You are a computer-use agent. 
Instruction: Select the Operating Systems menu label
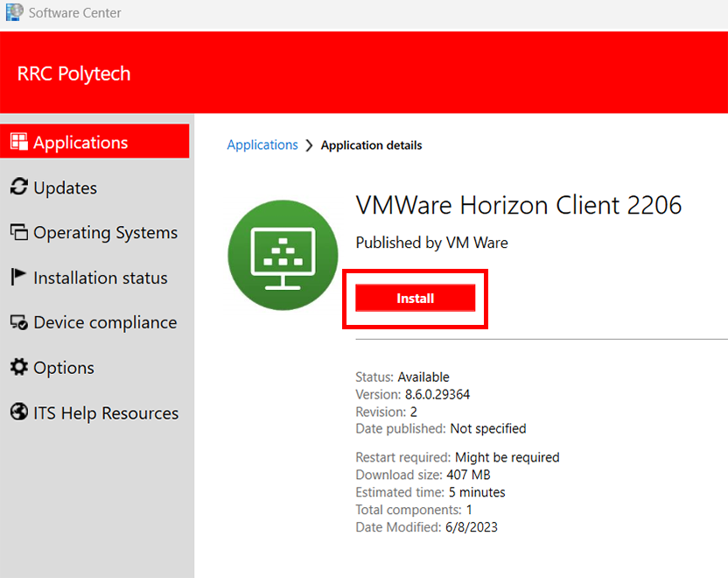coord(105,232)
